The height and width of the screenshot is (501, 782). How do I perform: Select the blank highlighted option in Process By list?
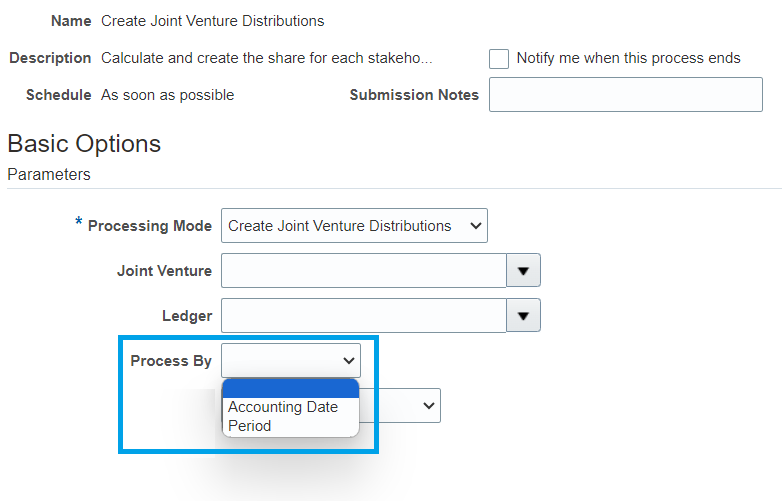[x=291, y=389]
